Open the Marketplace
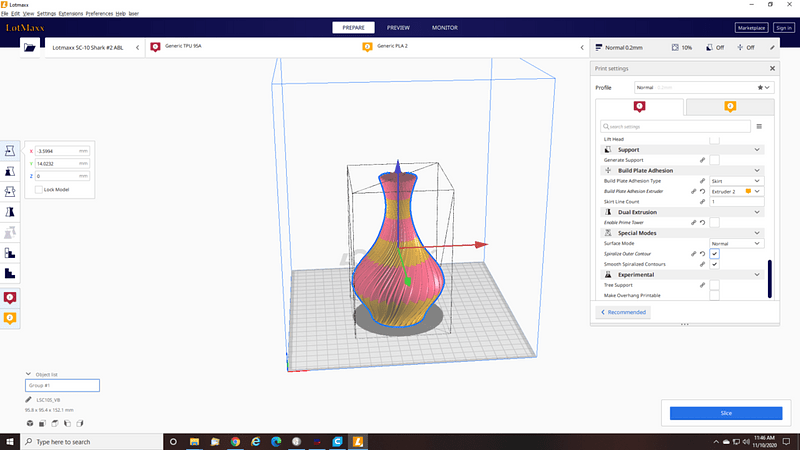The height and width of the screenshot is (450, 800). (751, 28)
